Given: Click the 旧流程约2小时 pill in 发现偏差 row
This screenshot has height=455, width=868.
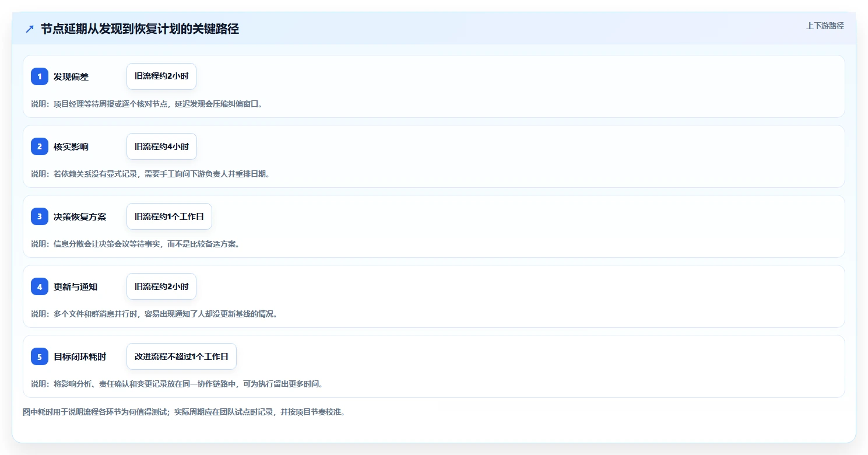Looking at the screenshot, I should pyautogui.click(x=161, y=76).
